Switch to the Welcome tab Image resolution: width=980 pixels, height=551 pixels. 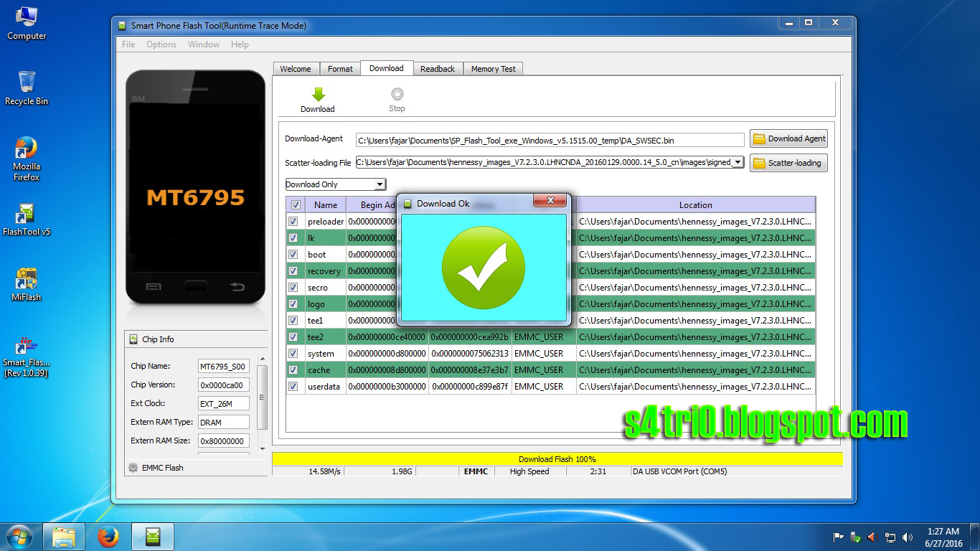point(296,69)
